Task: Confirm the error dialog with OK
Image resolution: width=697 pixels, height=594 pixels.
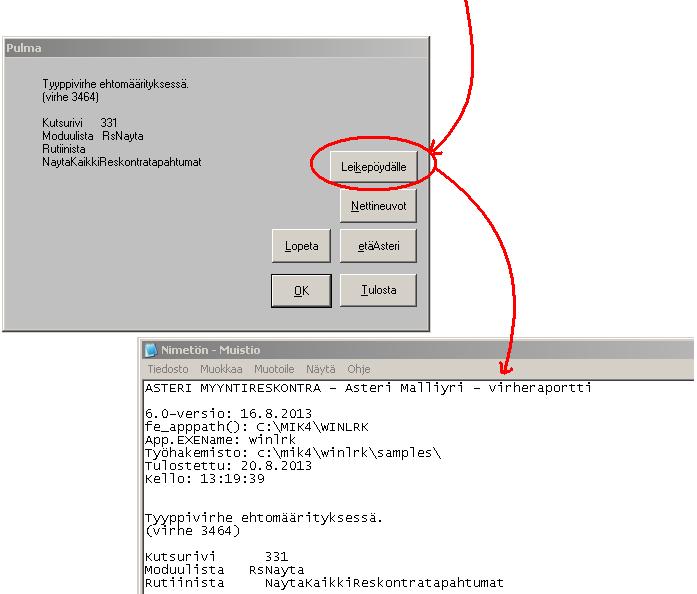Action: click(x=301, y=290)
